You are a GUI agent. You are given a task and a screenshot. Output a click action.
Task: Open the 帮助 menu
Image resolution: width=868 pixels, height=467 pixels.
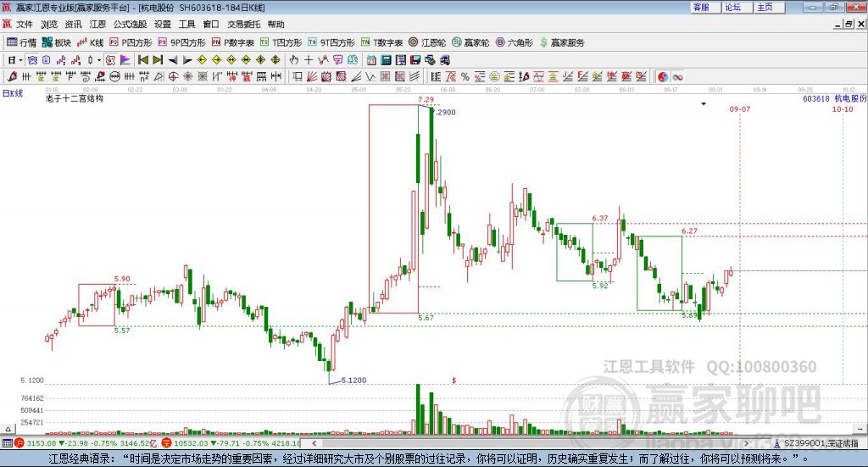click(x=275, y=25)
